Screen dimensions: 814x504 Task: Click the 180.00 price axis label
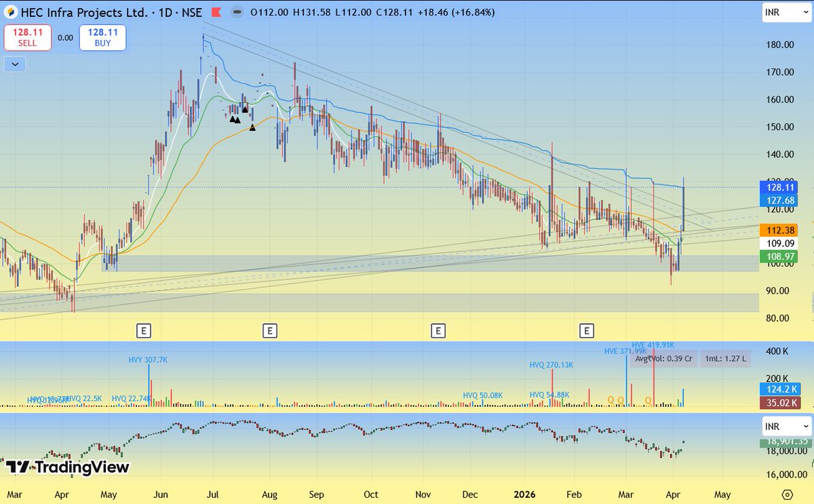(x=779, y=45)
